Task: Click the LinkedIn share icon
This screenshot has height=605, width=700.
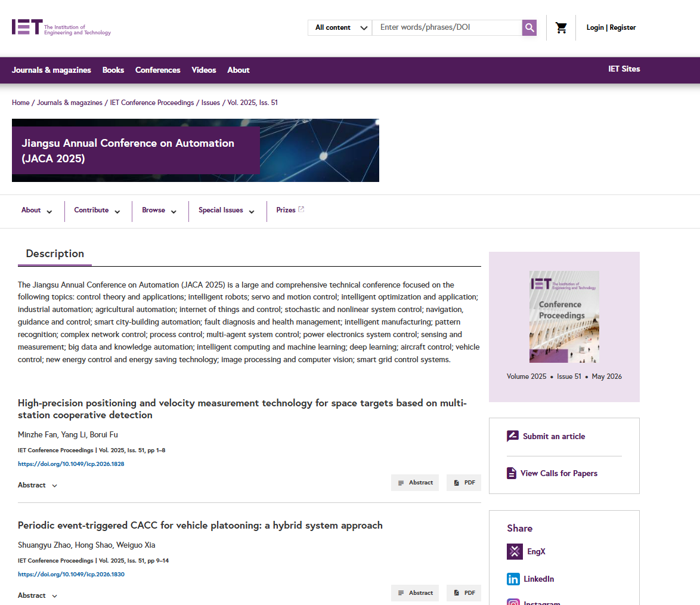Action: pos(513,579)
